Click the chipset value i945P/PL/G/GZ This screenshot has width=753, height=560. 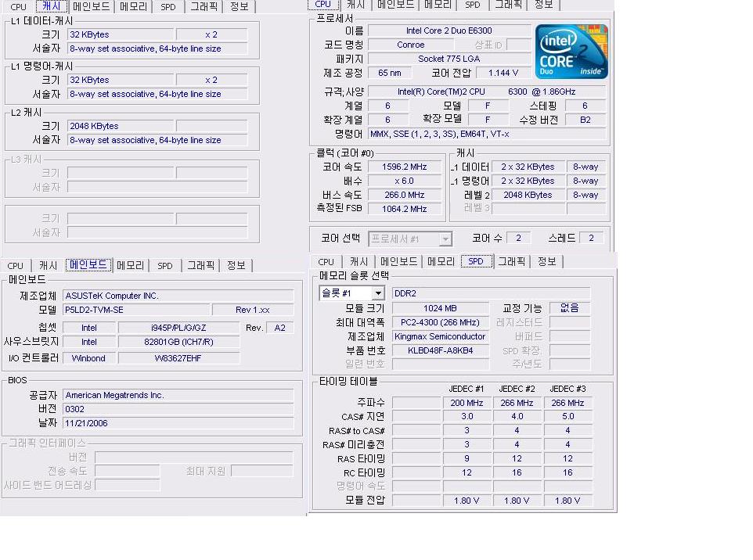(x=178, y=328)
